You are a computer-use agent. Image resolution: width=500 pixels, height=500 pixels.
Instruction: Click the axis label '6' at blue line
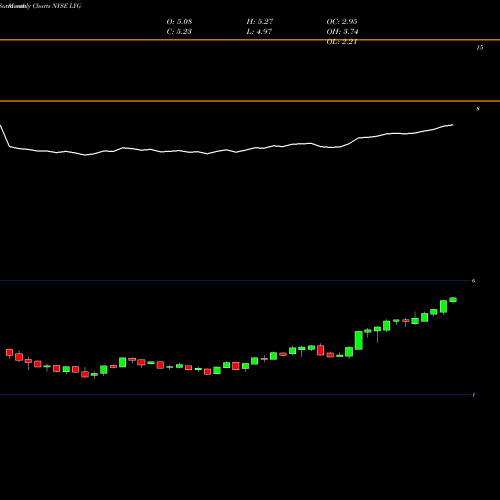point(473,281)
